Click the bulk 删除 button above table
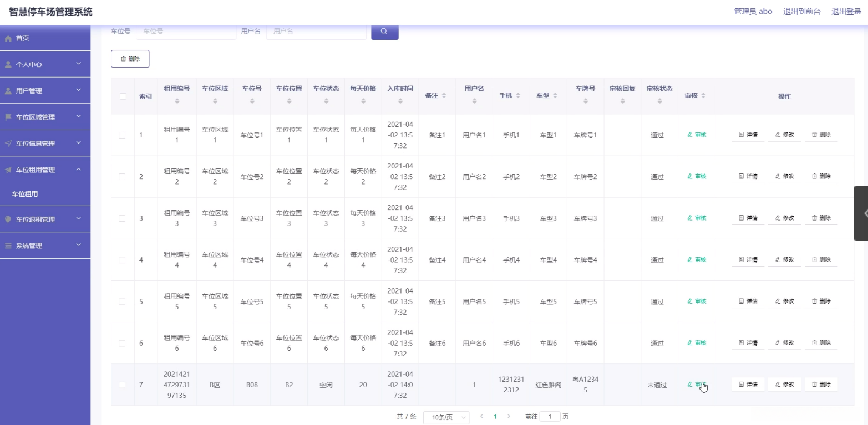868x425 pixels. point(130,59)
